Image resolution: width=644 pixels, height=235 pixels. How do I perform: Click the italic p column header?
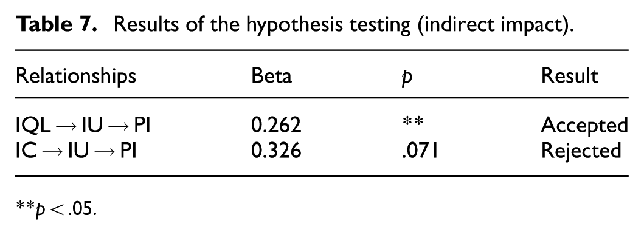point(406,79)
